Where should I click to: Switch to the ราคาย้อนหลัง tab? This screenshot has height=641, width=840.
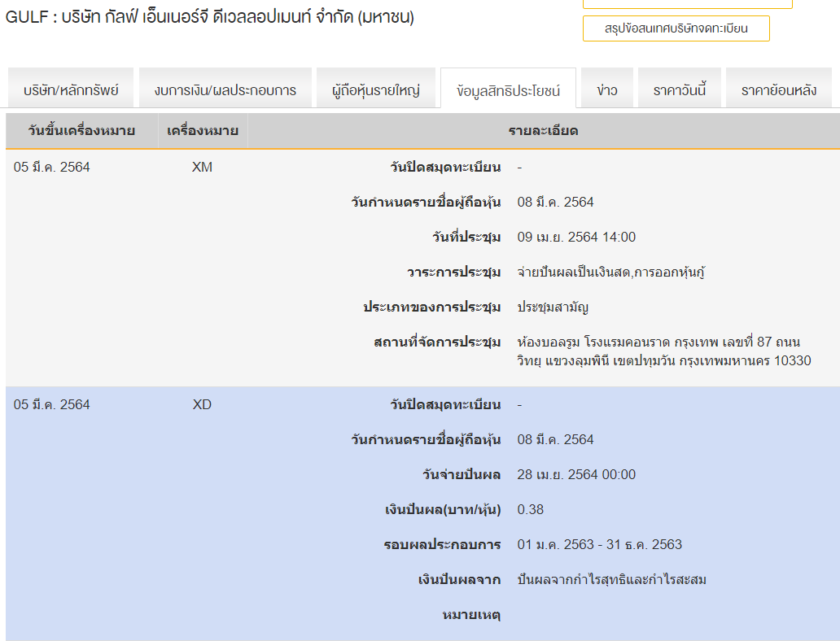[x=778, y=89]
